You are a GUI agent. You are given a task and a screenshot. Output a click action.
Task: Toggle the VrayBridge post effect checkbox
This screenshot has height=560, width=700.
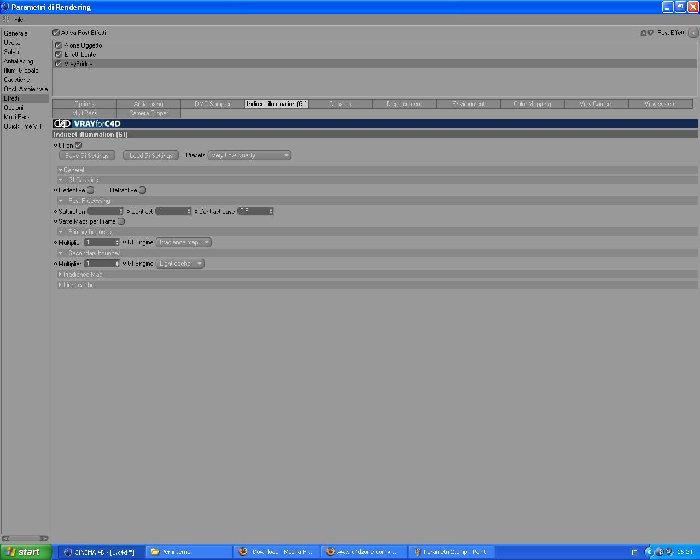[58, 64]
